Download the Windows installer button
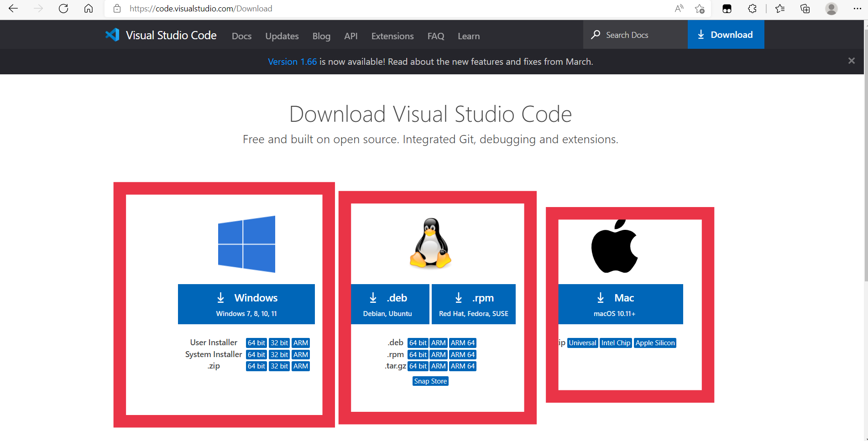The image size is (868, 441). [246, 304]
